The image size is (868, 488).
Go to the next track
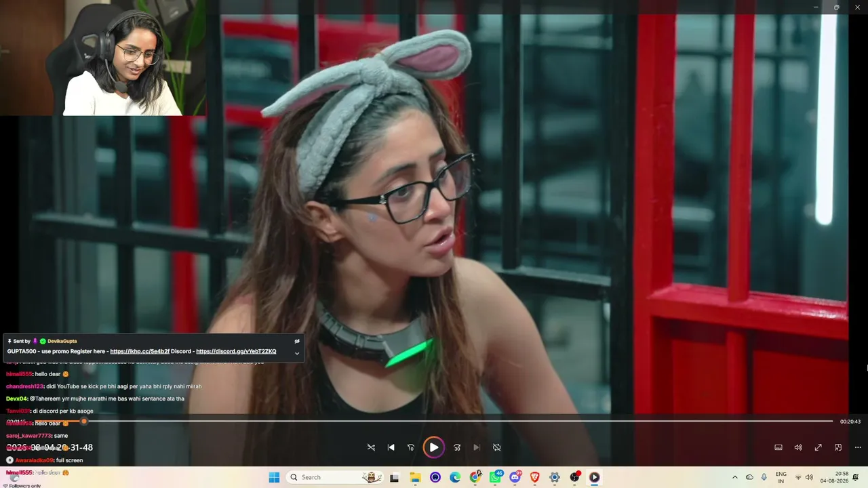(x=477, y=447)
